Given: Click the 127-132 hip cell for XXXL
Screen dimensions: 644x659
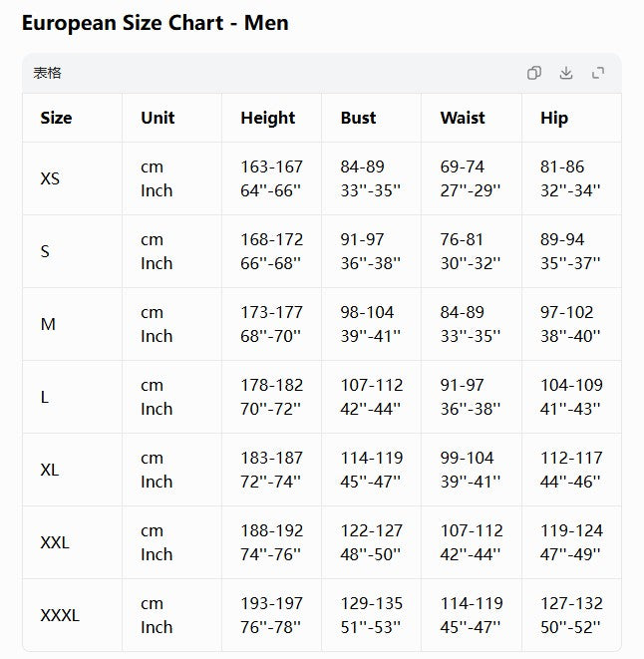Looking at the screenshot, I should (571, 603).
